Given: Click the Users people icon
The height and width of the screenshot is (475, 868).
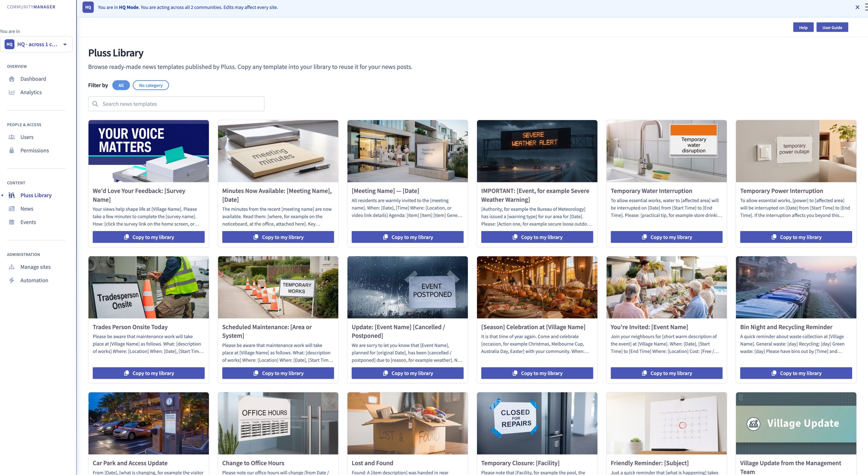Looking at the screenshot, I should pos(12,137).
